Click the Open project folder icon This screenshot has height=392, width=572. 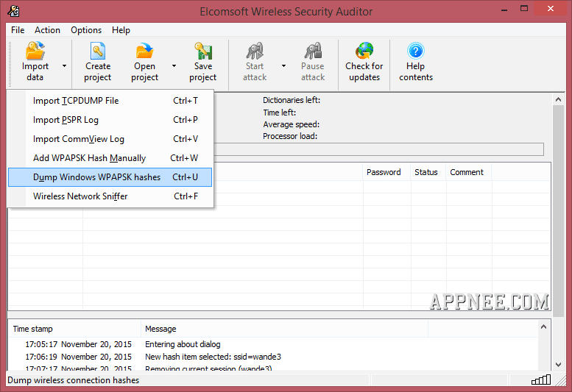click(144, 51)
